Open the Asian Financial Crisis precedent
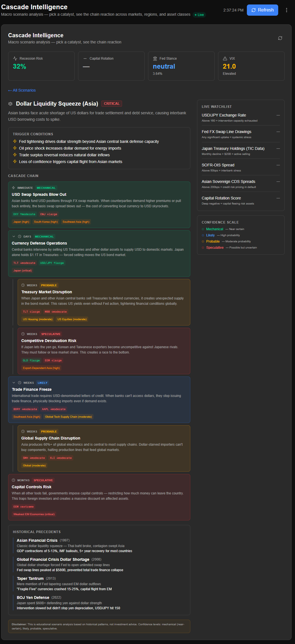 click(37, 540)
